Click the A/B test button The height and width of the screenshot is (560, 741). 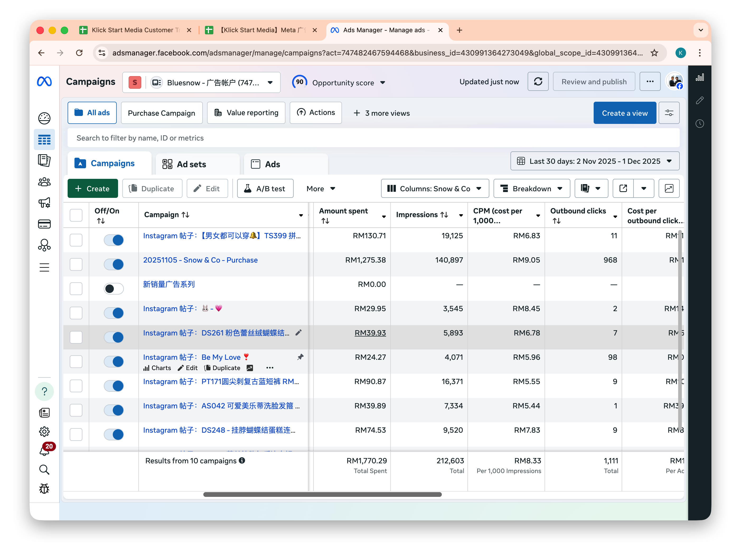pos(265,188)
